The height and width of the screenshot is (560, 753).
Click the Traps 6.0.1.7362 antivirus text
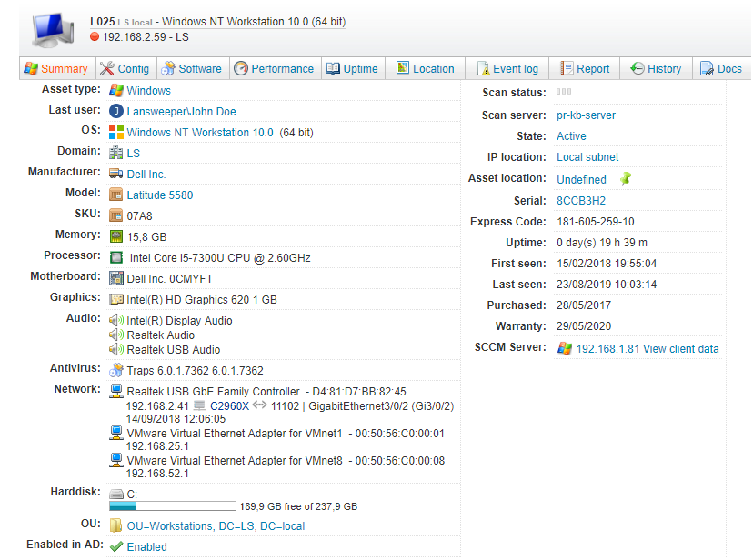pyautogui.click(x=195, y=370)
